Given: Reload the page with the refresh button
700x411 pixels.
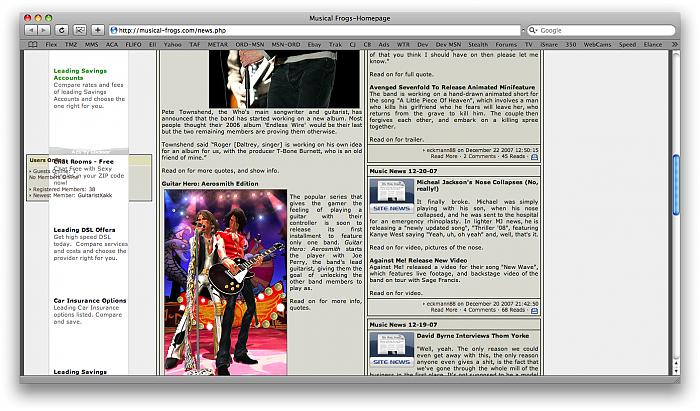Looking at the screenshot, I should click(62, 30).
